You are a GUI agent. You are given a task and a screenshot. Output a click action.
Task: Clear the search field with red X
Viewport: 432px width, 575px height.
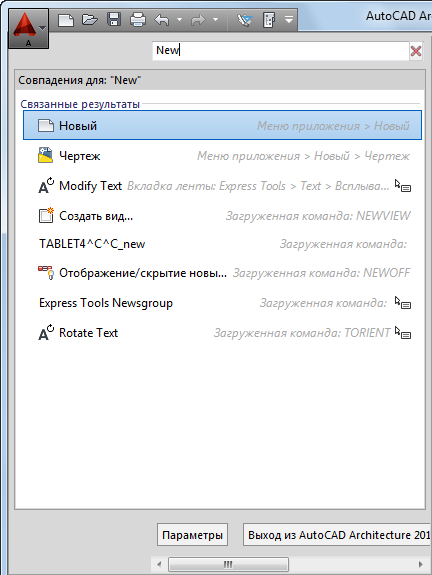[x=416, y=51]
